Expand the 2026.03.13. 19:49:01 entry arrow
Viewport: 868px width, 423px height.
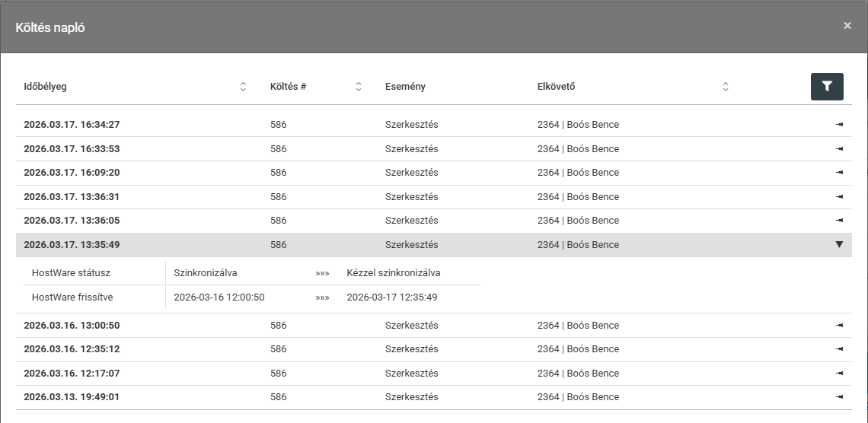[x=839, y=397]
